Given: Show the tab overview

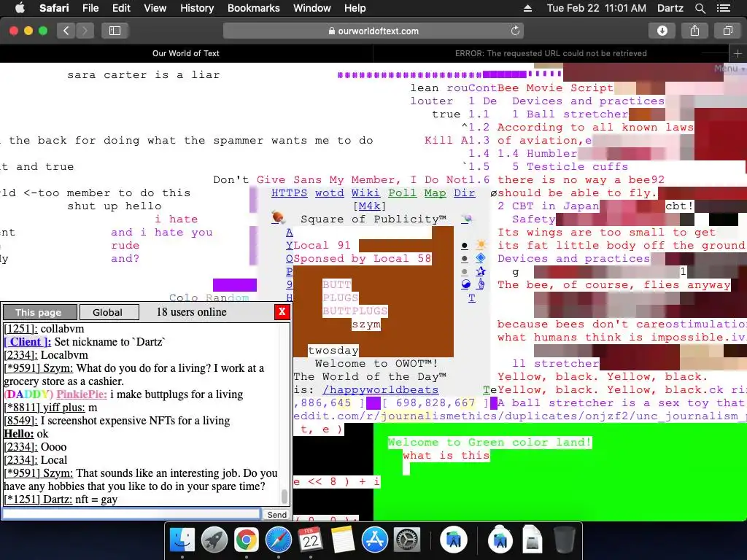Looking at the screenshot, I should (x=727, y=31).
